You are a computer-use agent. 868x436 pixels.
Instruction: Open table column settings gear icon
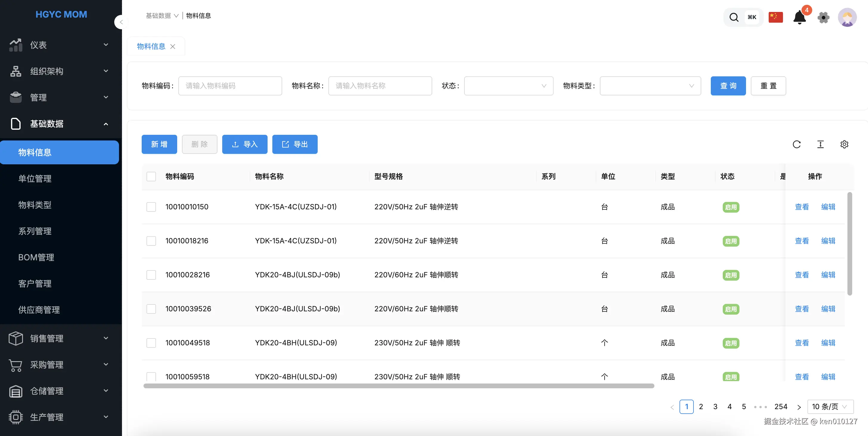coord(844,144)
